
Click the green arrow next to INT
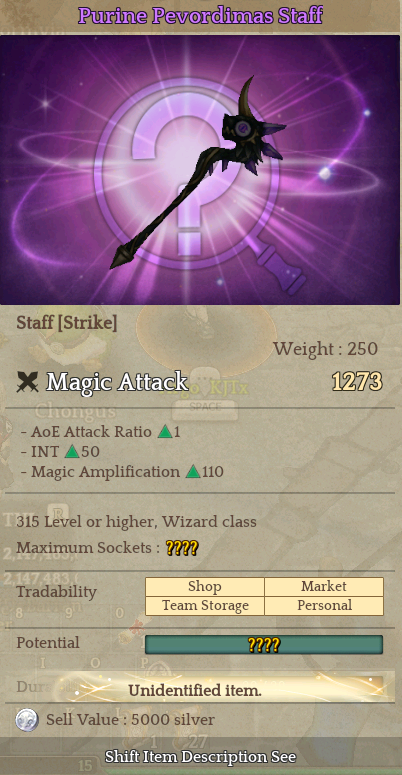tap(72, 452)
